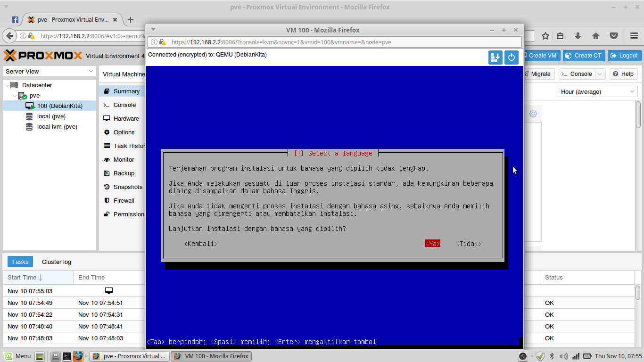The image size is (644, 362).
Task: Open the Console menu item in the VM sidebar
Action: pyautogui.click(x=122, y=105)
